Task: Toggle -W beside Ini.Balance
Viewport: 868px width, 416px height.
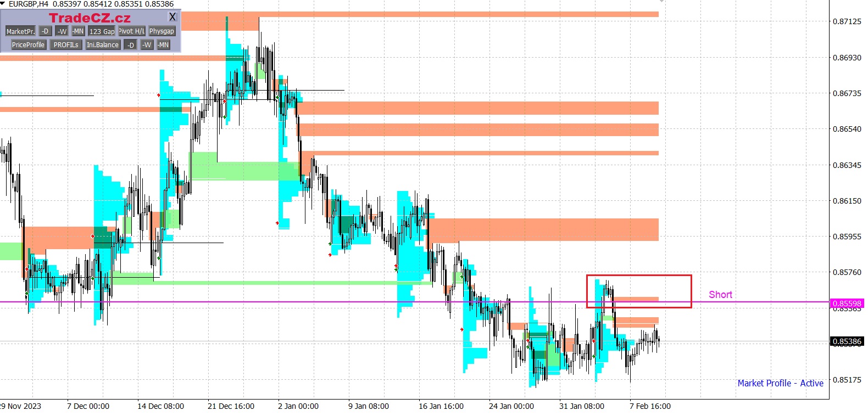Action: [x=147, y=45]
